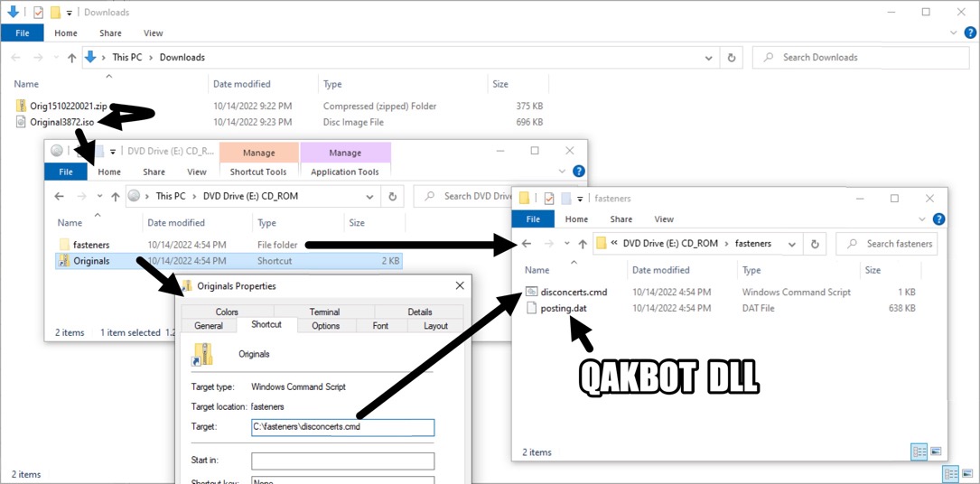Expand the ribbon chevron in Downloads window
Screen dimensions: 980x484
click(954, 33)
